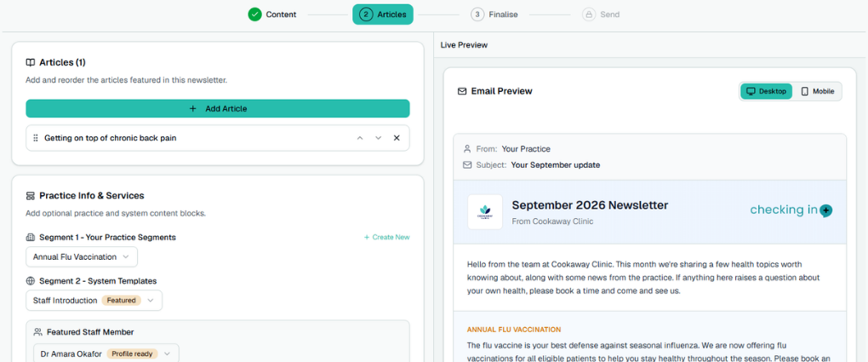Click the Cookaway Clinic logo thumbnail
Screen dimensions: 868x362
point(485,212)
